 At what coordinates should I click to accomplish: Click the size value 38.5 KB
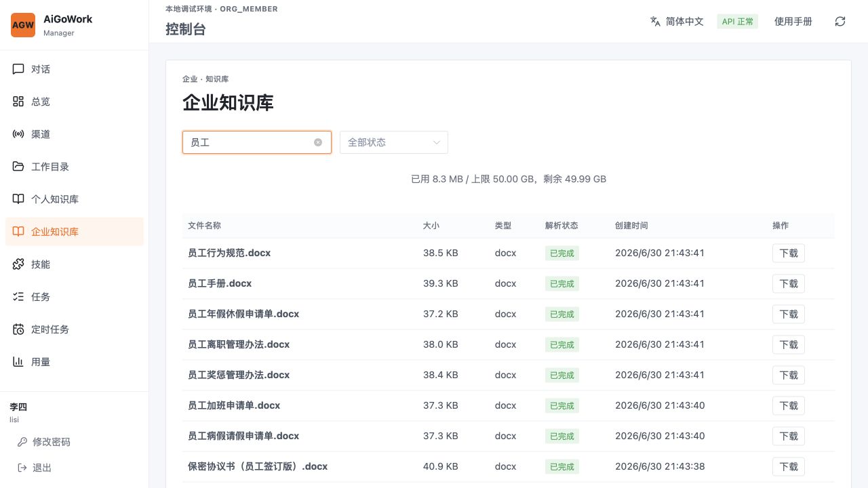tap(441, 253)
